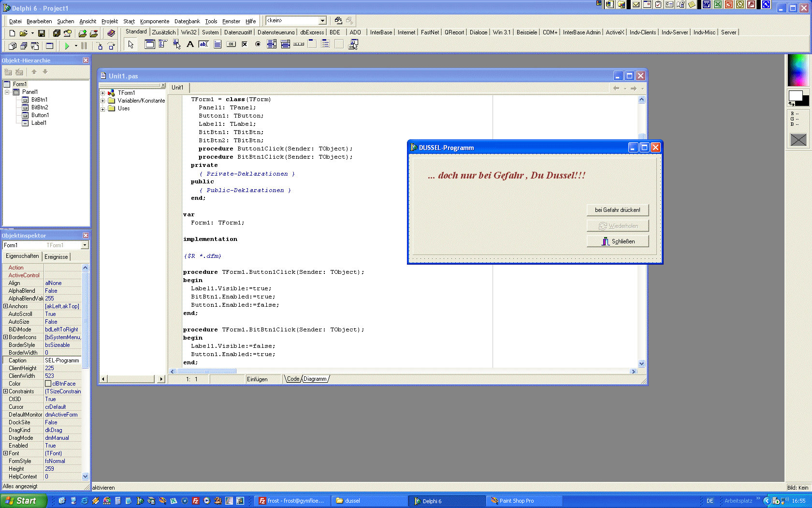Viewport: 812px width, 508px height.
Task: Select Label1 in the Objekt-Hierarchie
Action: pos(39,123)
